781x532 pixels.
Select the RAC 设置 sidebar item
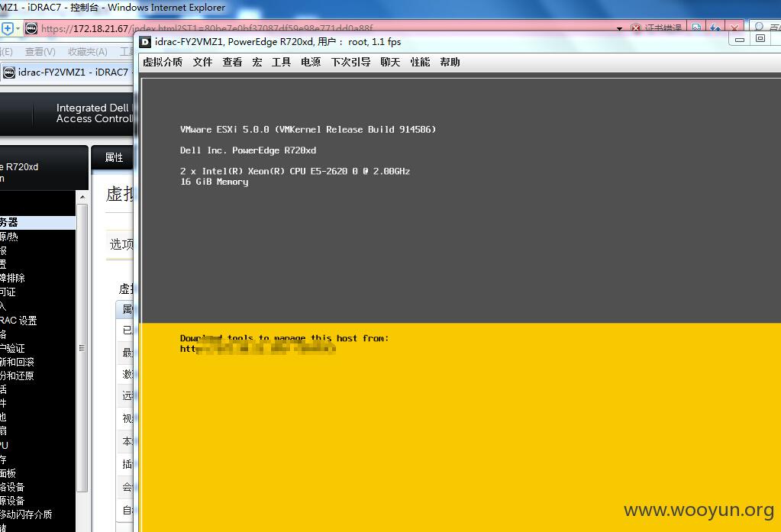tap(18, 321)
